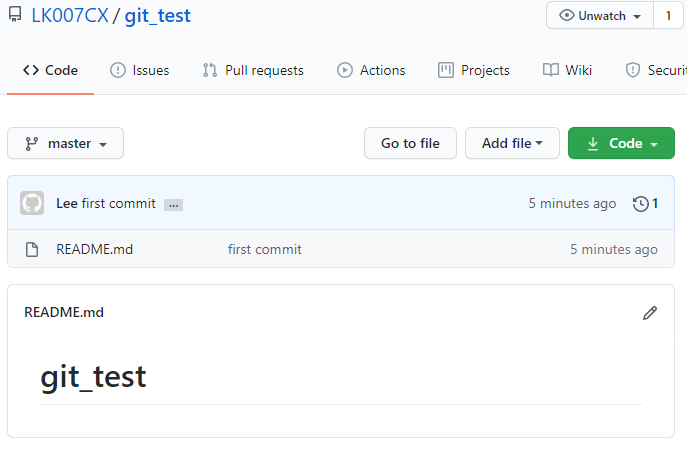687x453 pixels.
Task: Click the repository icon beside LK007CX
Action: click(15, 16)
